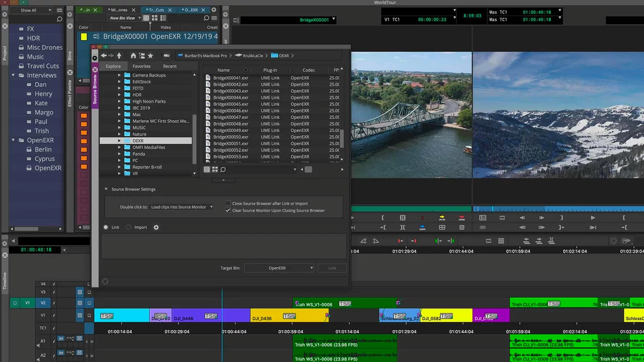Open the Tr...Cuts bin tab
Image resolution: width=644 pixels, height=362 pixels.
pyautogui.click(x=157, y=10)
